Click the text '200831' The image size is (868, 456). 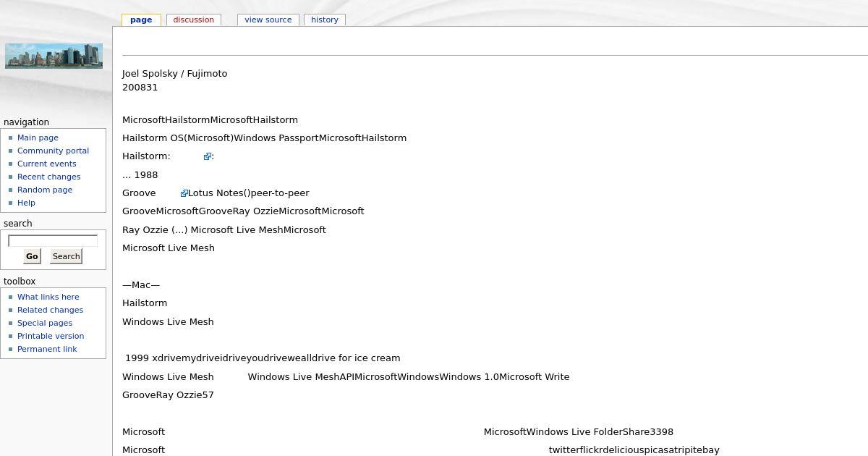pos(140,87)
